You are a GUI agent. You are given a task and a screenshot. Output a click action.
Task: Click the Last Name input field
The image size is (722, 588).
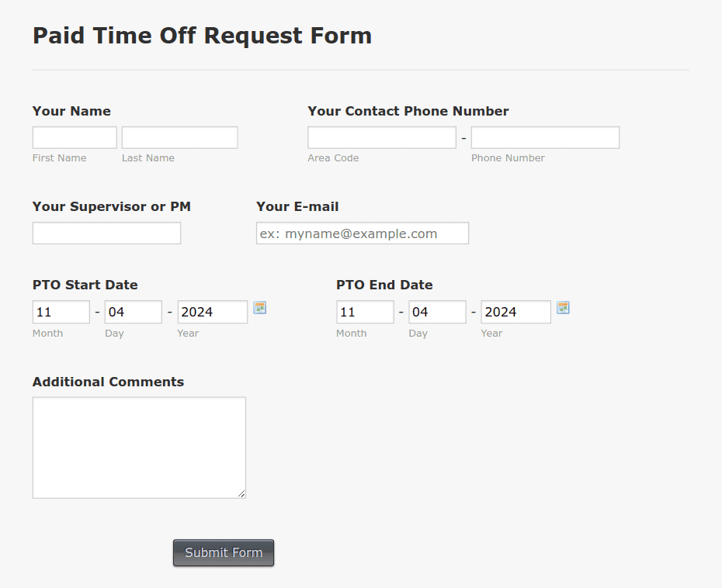[179, 137]
